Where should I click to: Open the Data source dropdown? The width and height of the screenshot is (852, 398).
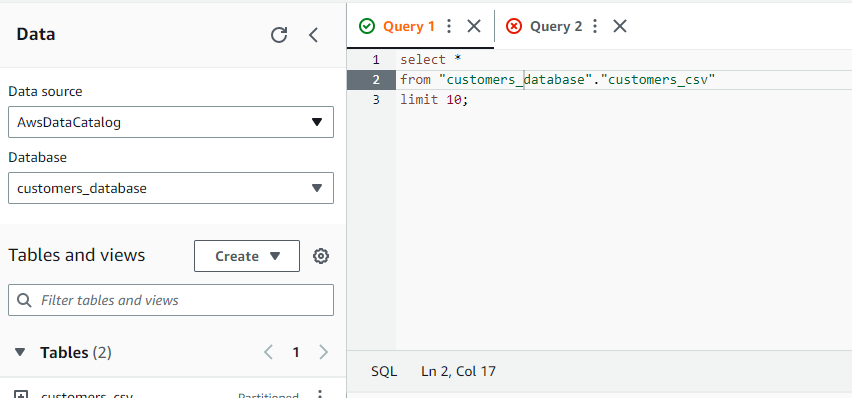click(171, 122)
